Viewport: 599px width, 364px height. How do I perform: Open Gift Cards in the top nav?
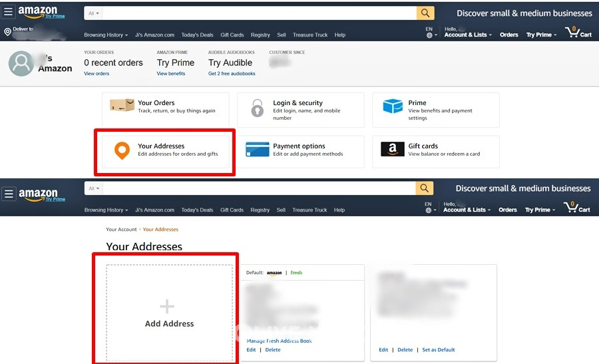pyautogui.click(x=232, y=35)
